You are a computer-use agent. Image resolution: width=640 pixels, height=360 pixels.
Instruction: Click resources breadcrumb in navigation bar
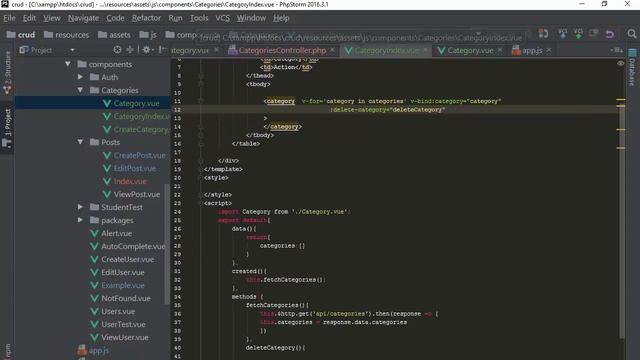[66, 35]
